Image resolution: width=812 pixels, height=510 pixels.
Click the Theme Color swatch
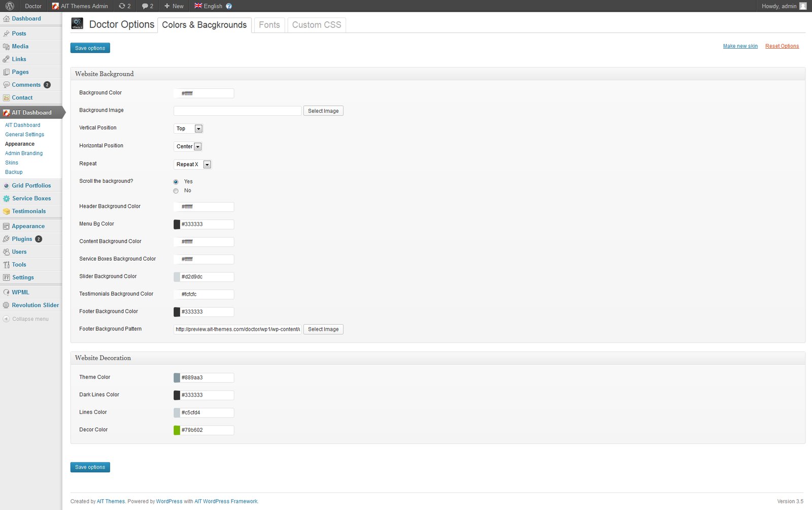177,378
